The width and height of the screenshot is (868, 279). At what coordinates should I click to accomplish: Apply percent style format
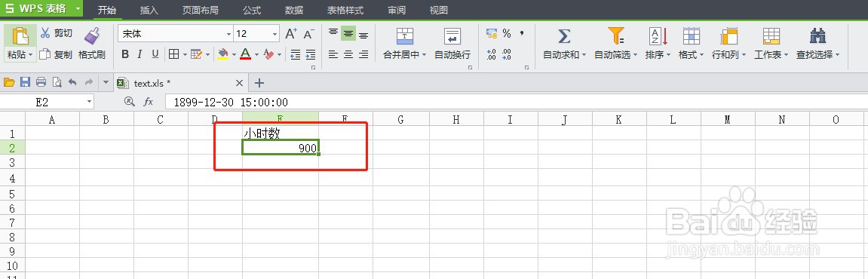(x=507, y=34)
